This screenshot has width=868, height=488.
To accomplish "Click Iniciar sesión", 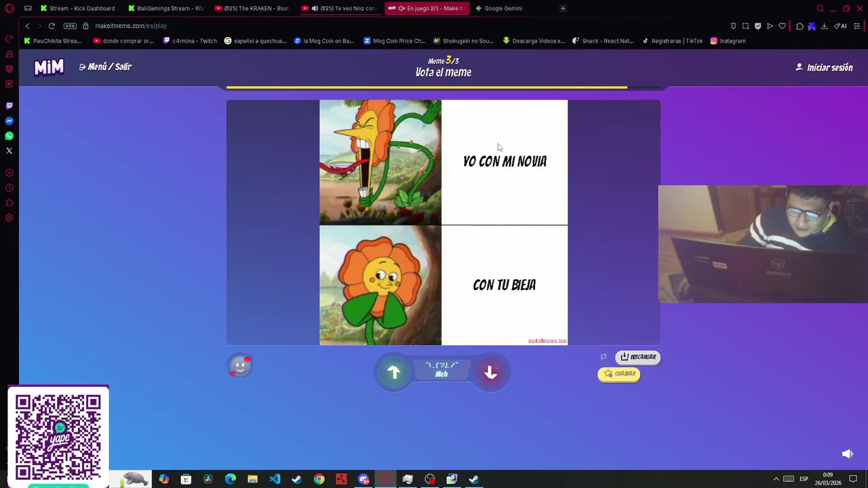I will pos(824,68).
